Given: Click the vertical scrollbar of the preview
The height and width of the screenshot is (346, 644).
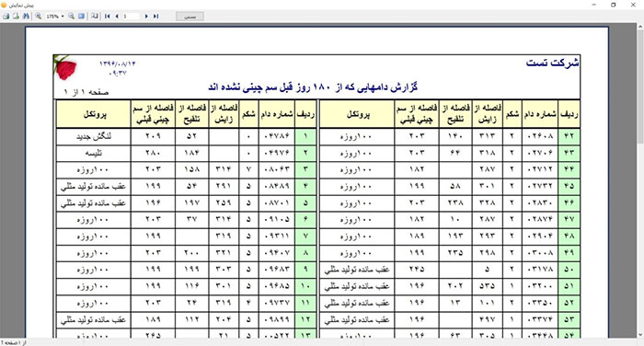Looking at the screenshot, I should pyautogui.click(x=640, y=180).
